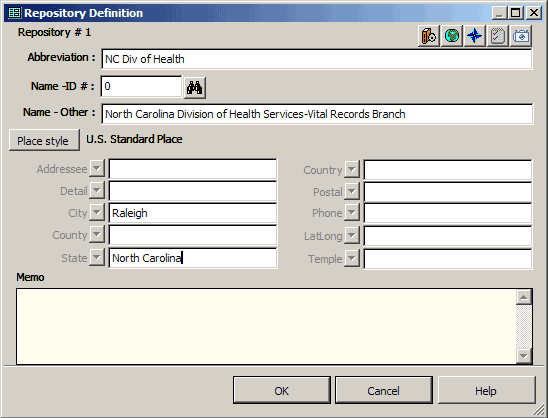The width and height of the screenshot is (548, 418).
Task: Expand the Postal dropdown arrow
Action: (x=352, y=192)
